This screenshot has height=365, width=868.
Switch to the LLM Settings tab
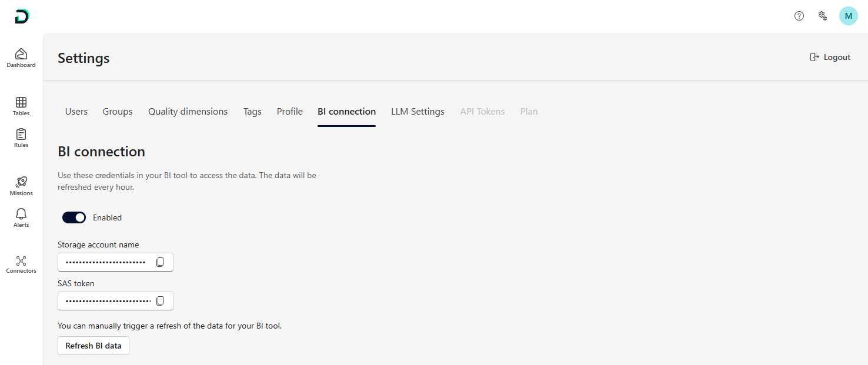pos(418,112)
